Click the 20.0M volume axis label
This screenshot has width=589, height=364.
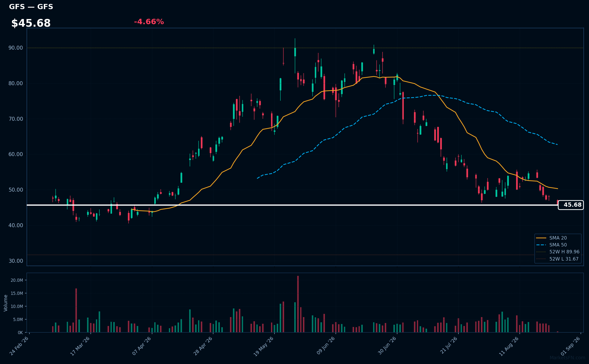(17, 280)
